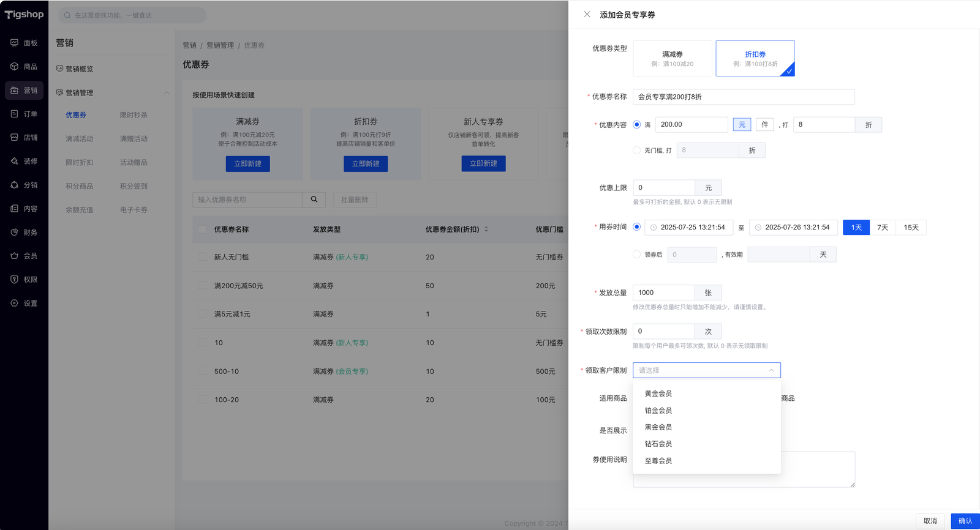Open the 限时秒杀 menu item
This screenshot has width=980, height=530.
coord(134,115)
